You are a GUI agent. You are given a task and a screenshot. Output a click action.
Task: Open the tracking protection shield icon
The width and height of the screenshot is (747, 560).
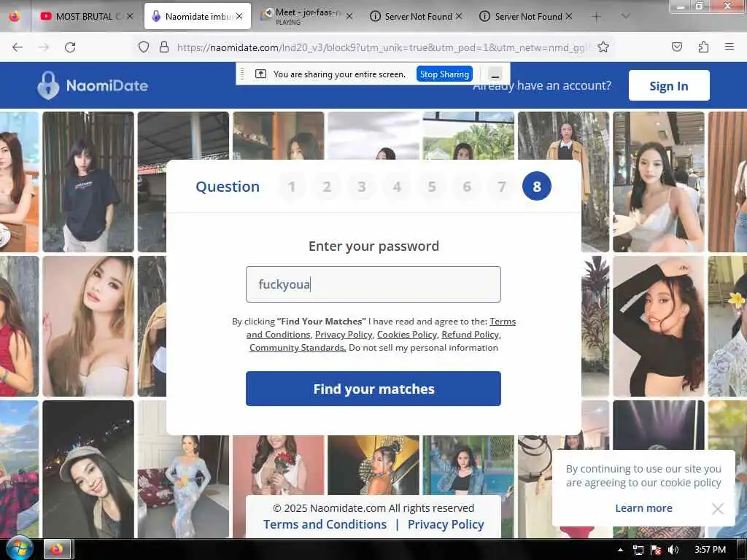click(144, 47)
